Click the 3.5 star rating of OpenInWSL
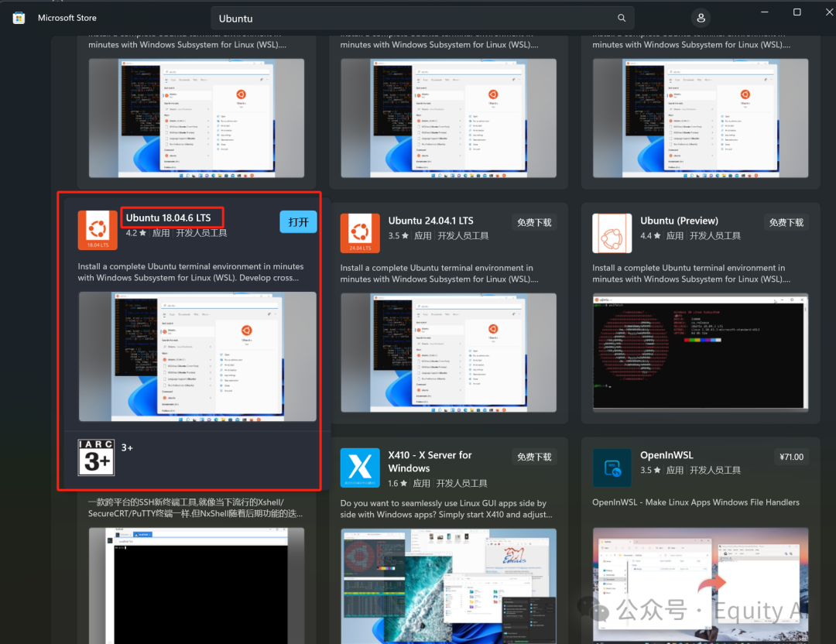 point(650,470)
